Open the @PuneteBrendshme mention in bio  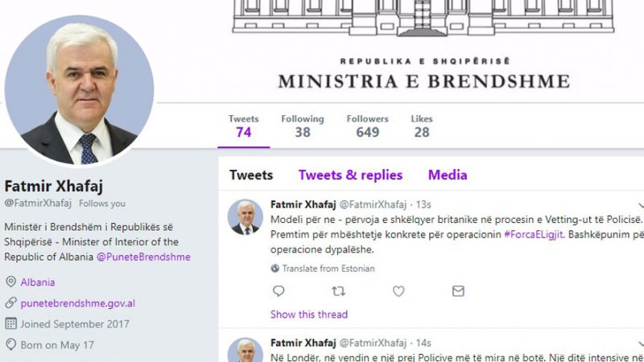pos(143,257)
